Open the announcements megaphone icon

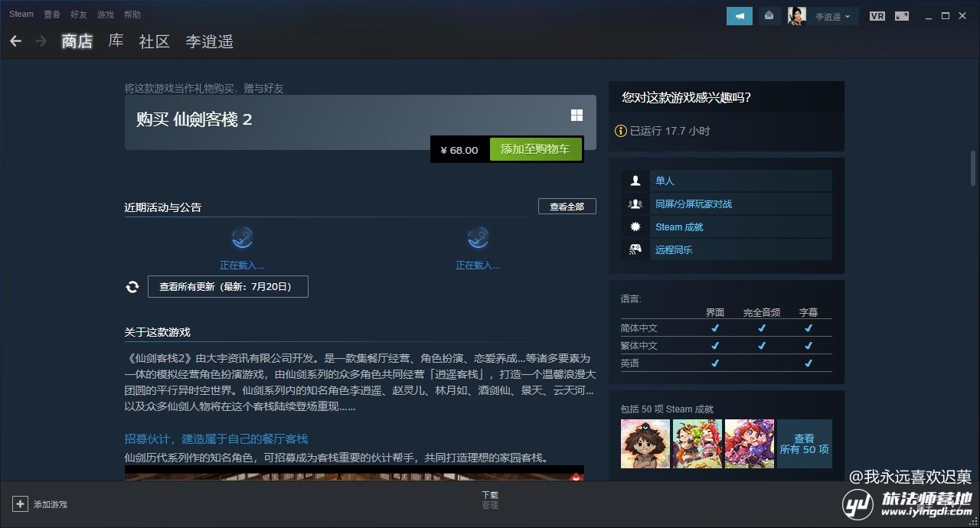click(740, 16)
